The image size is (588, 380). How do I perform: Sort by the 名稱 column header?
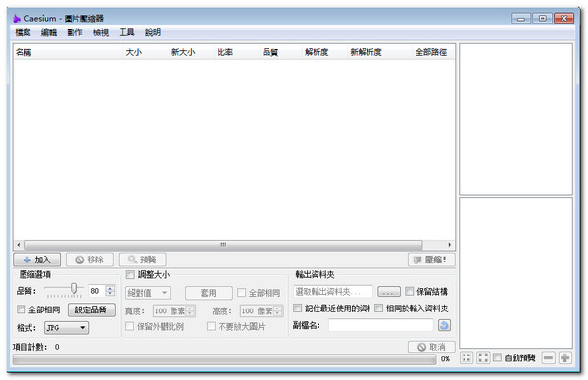[69, 52]
